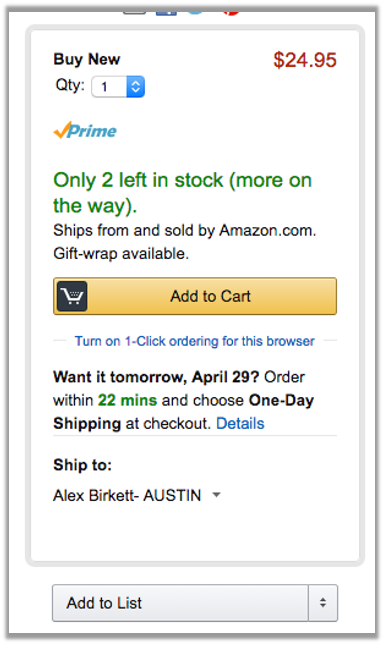Click the partially visible gray email share icon
Image resolution: width=384 pixels, height=645 pixels.
point(134,13)
